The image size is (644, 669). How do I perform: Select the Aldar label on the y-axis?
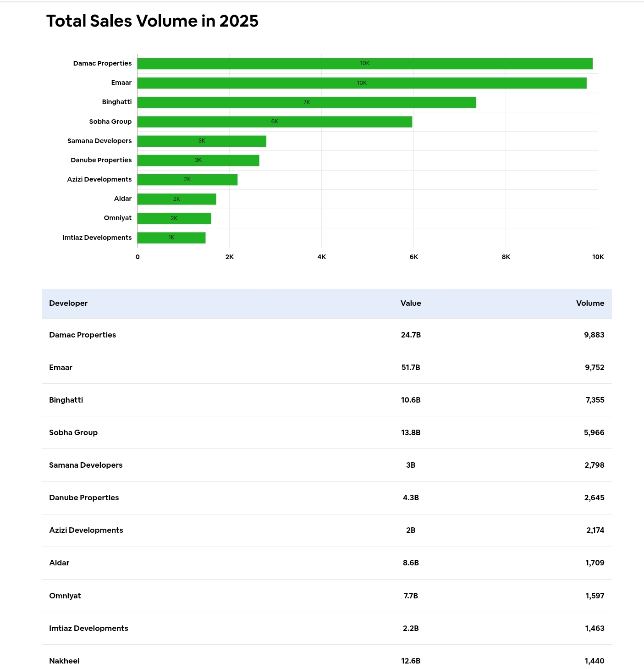coord(123,199)
